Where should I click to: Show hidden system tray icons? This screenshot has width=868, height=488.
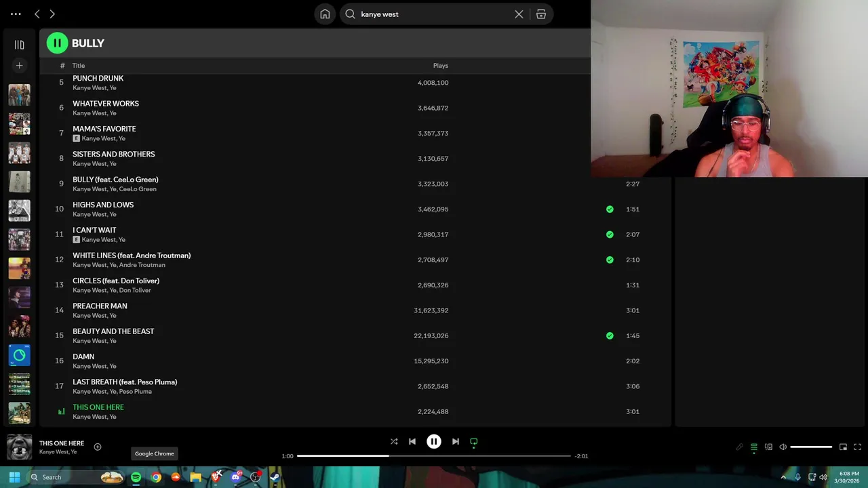tap(784, 477)
